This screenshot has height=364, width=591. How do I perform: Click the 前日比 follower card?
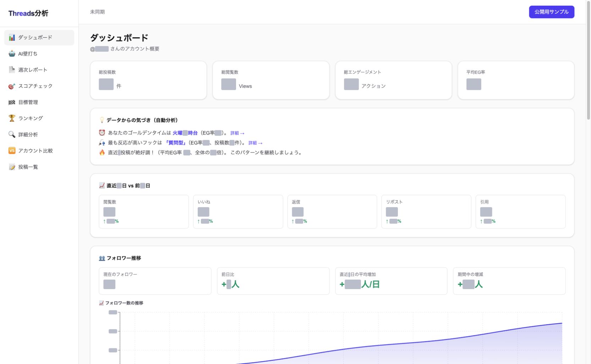point(273,281)
